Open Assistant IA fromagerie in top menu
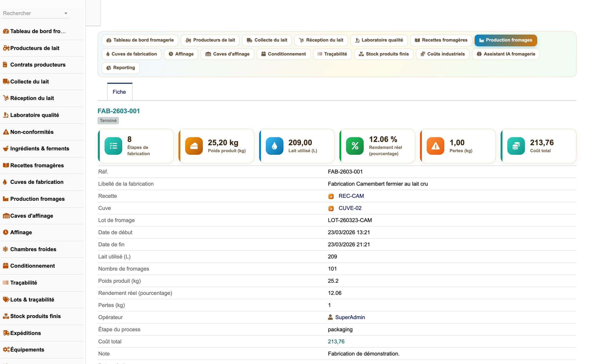The image size is (589, 364). click(506, 54)
